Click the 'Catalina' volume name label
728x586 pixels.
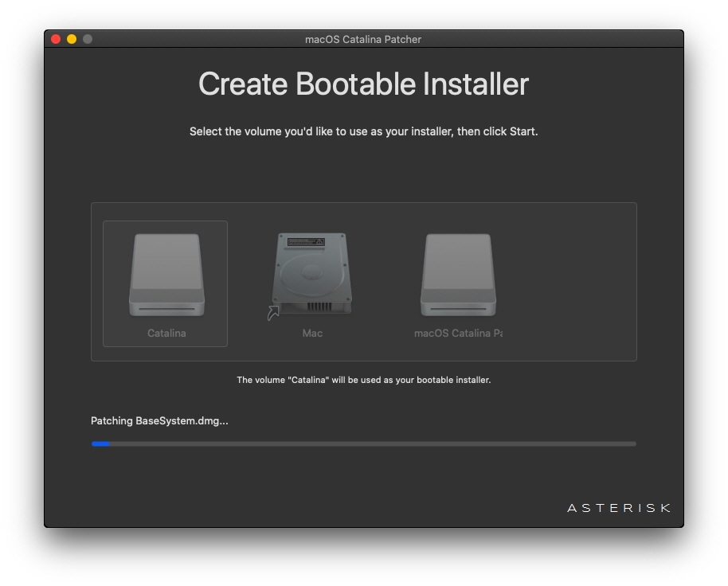click(166, 333)
